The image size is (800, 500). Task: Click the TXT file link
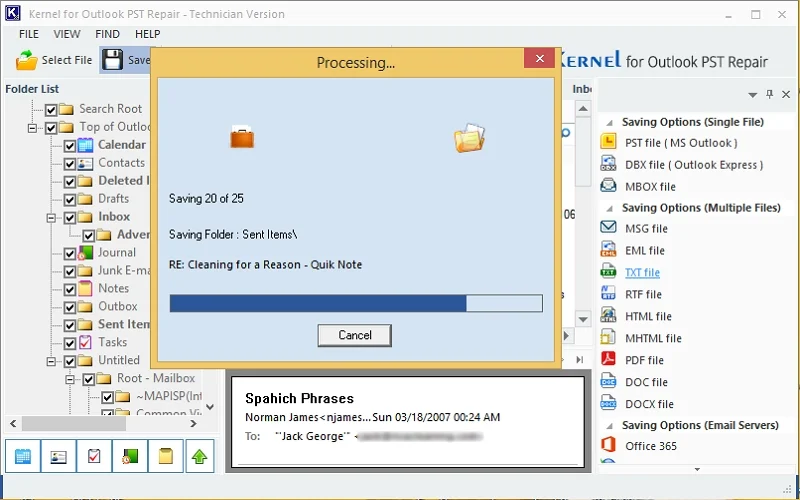coord(642,272)
